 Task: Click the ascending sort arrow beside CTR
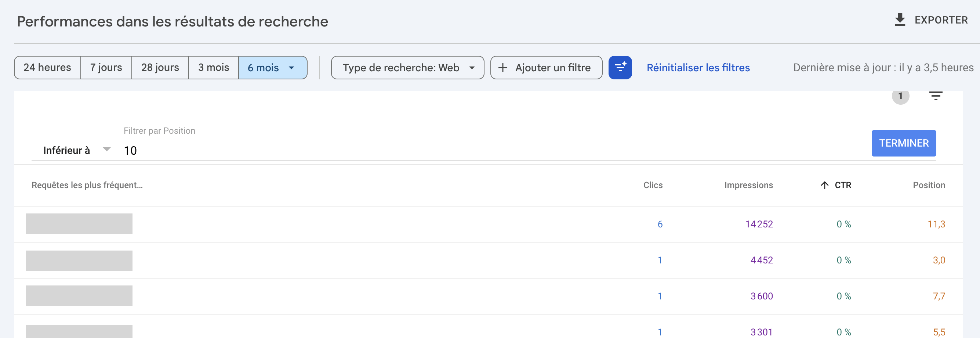(824, 185)
